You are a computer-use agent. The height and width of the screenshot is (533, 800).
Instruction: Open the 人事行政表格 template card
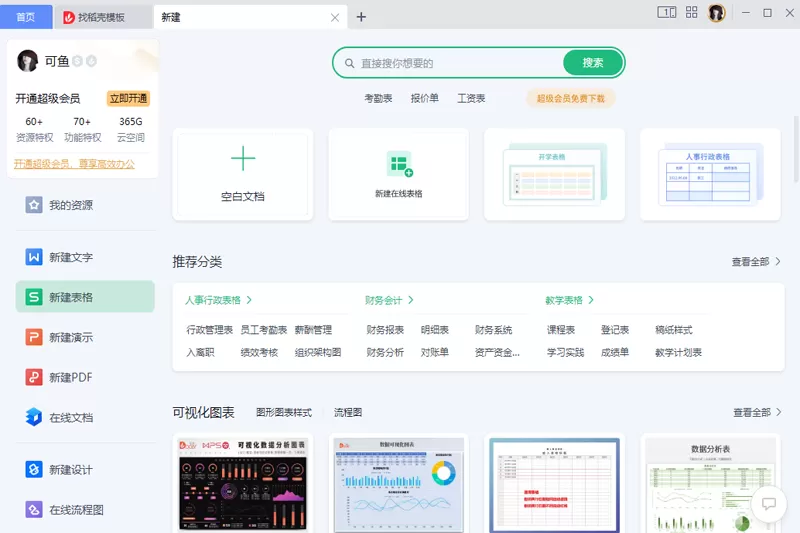(710, 174)
